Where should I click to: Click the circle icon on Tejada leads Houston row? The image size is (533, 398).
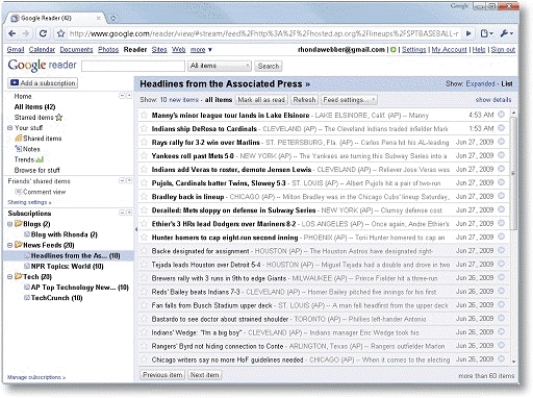click(501, 264)
